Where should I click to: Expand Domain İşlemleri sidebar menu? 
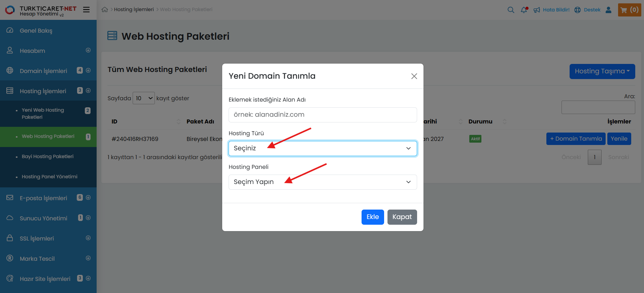[43, 71]
